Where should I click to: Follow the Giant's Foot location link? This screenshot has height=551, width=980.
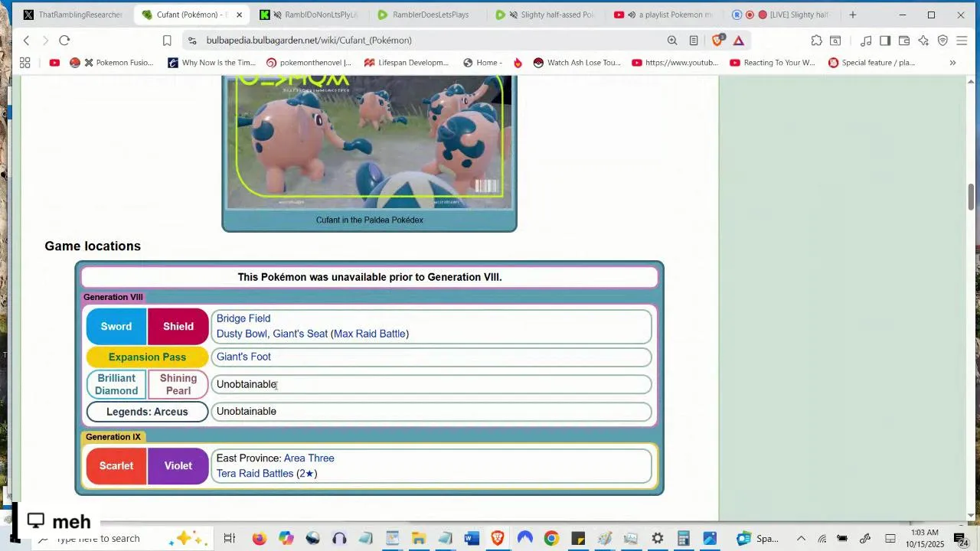pos(243,357)
